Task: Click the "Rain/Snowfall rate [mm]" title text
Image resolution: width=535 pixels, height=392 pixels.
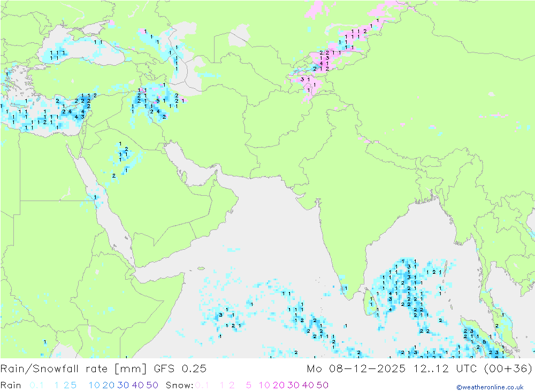Action: pyautogui.click(x=73, y=369)
